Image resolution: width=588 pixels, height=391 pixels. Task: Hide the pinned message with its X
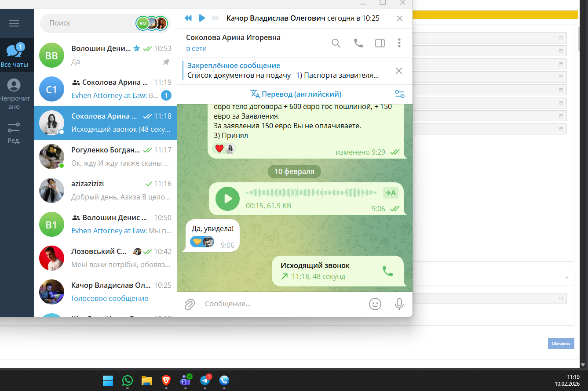(x=399, y=71)
